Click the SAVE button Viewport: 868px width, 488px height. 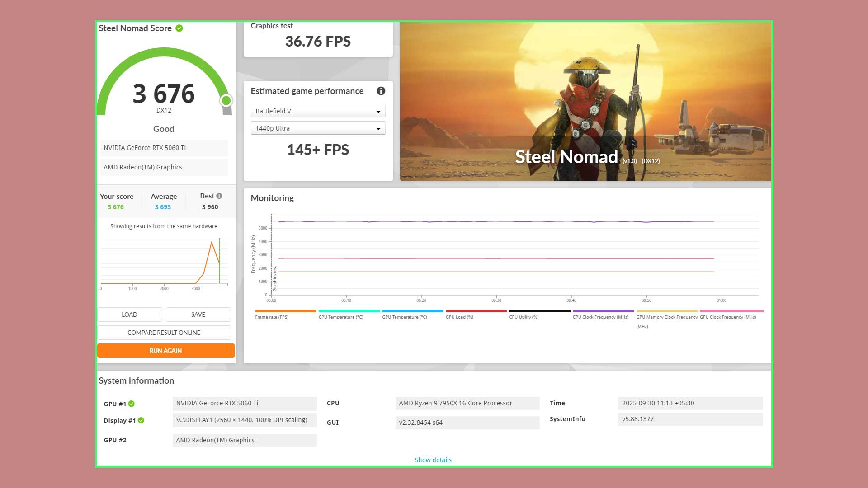pyautogui.click(x=198, y=314)
